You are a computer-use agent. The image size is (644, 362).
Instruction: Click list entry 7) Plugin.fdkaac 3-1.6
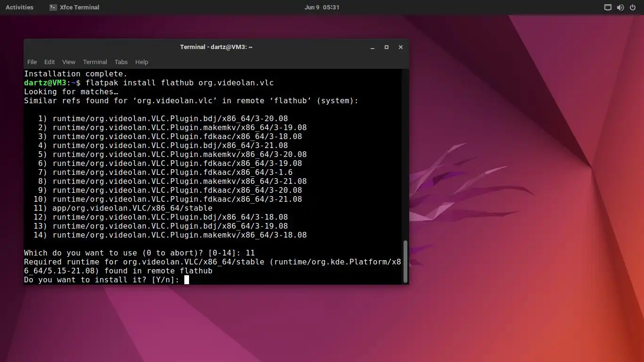pos(165,173)
